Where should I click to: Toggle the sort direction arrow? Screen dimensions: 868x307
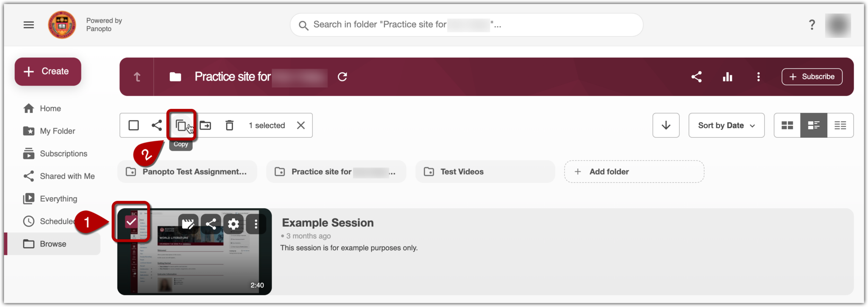click(666, 126)
